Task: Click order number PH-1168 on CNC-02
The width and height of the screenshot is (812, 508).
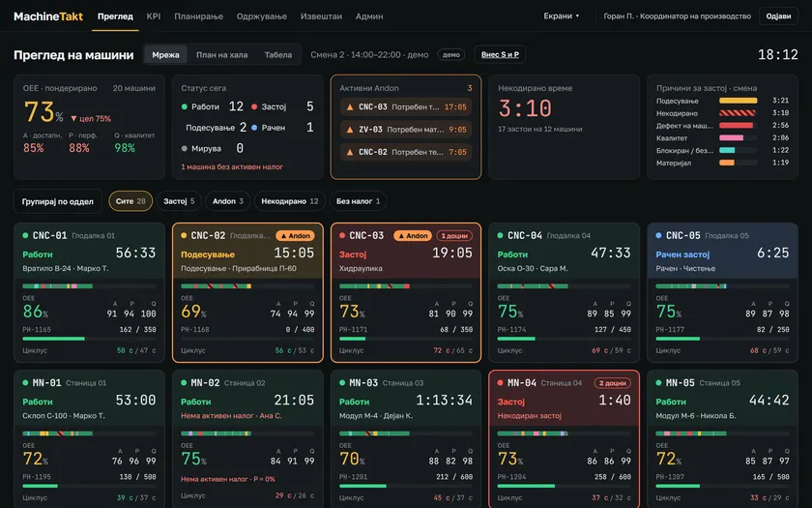Action: point(194,329)
